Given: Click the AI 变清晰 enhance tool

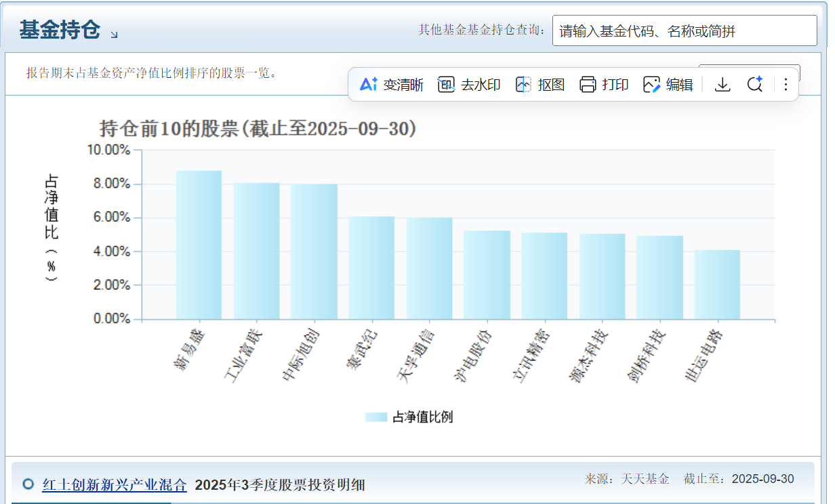Looking at the screenshot, I should (391, 85).
